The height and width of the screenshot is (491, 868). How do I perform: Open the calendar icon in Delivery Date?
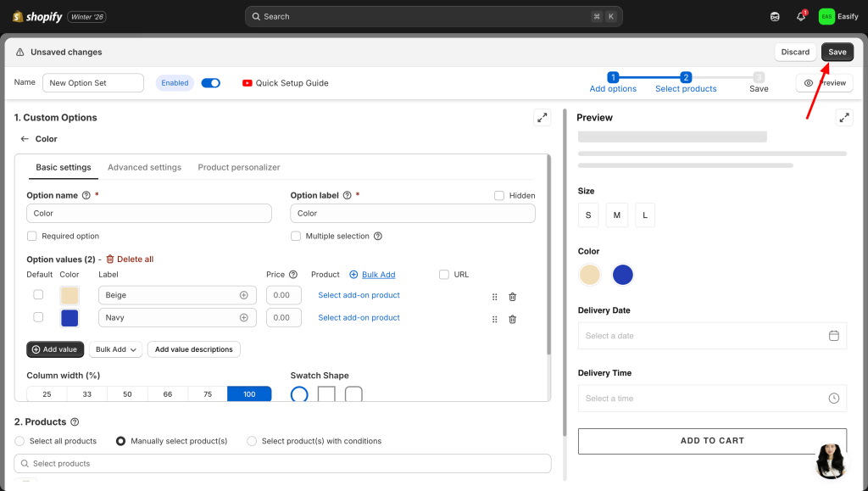pos(833,336)
